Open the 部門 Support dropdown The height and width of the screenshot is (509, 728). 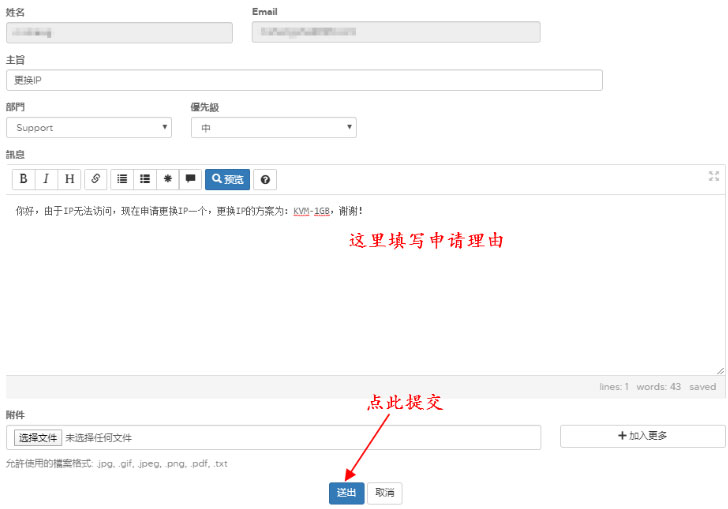[x=88, y=128]
